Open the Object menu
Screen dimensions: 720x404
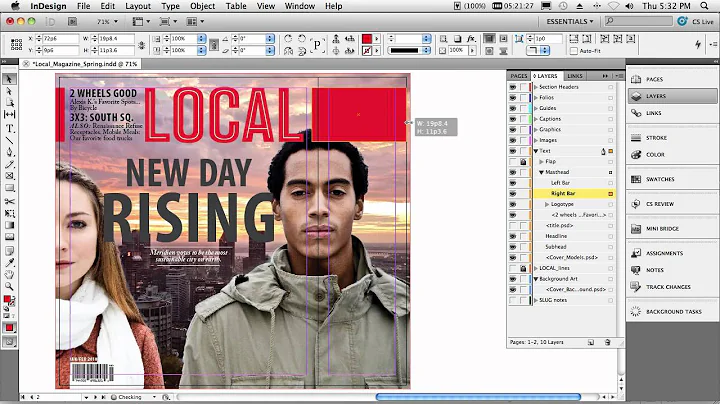(x=202, y=6)
